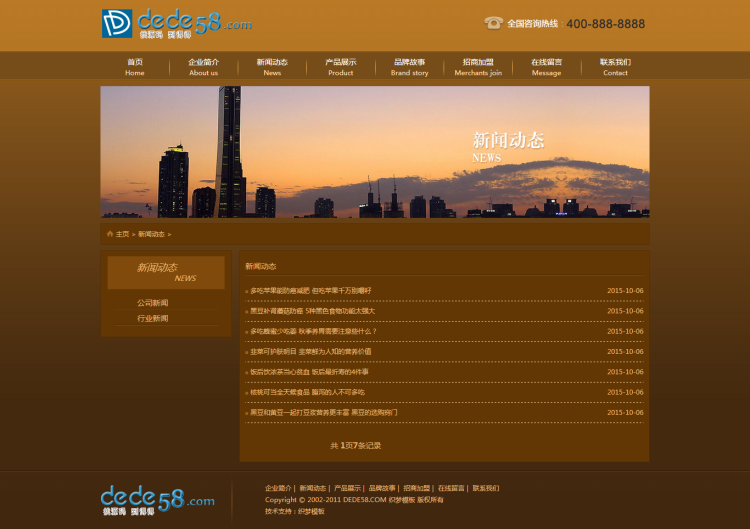Click the footer 企业简介 link

278,488
